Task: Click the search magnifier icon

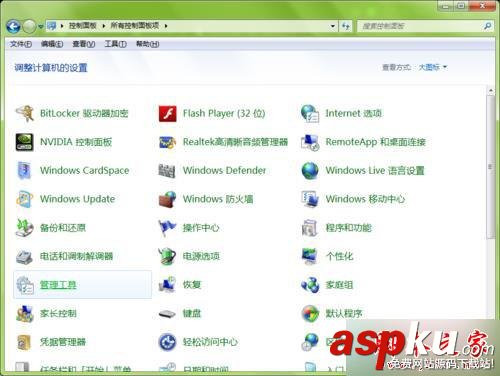Action: 487,26
